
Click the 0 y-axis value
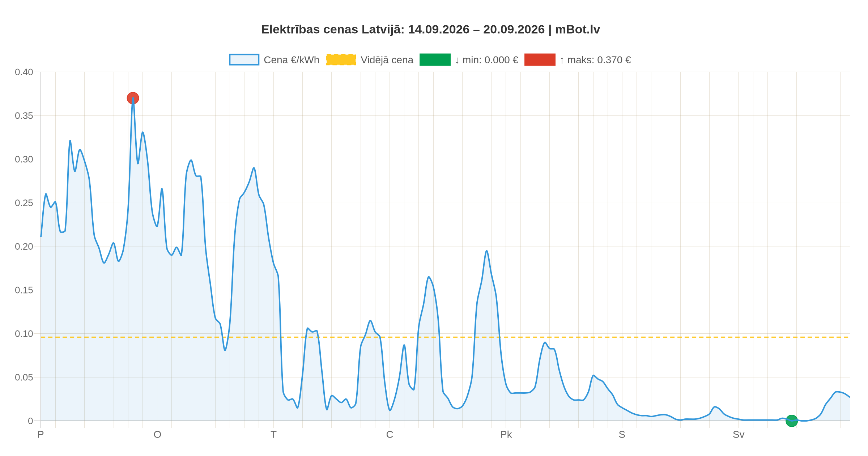pyautogui.click(x=30, y=421)
